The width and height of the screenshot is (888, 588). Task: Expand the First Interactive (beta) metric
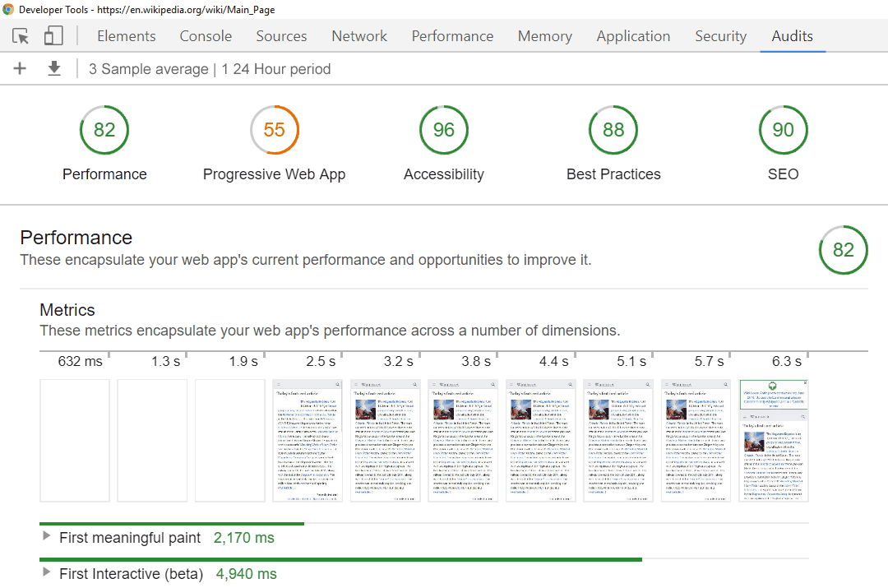(x=46, y=573)
